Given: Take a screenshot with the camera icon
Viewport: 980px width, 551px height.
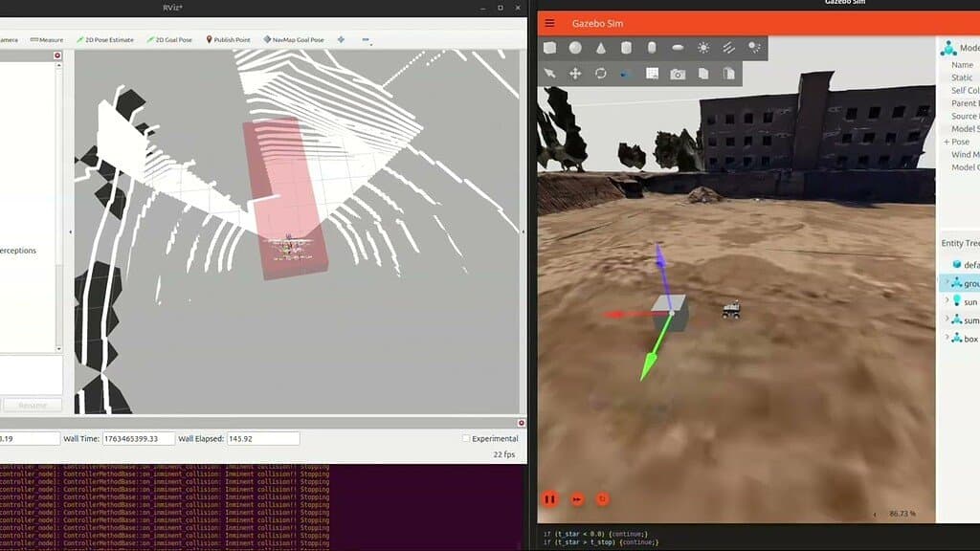Looking at the screenshot, I should (x=678, y=75).
